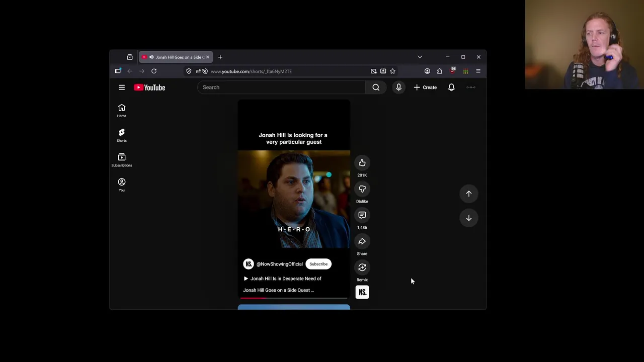Viewport: 644px width, 362px height.
Task: Go to next short with down arrow
Action: pos(468,218)
